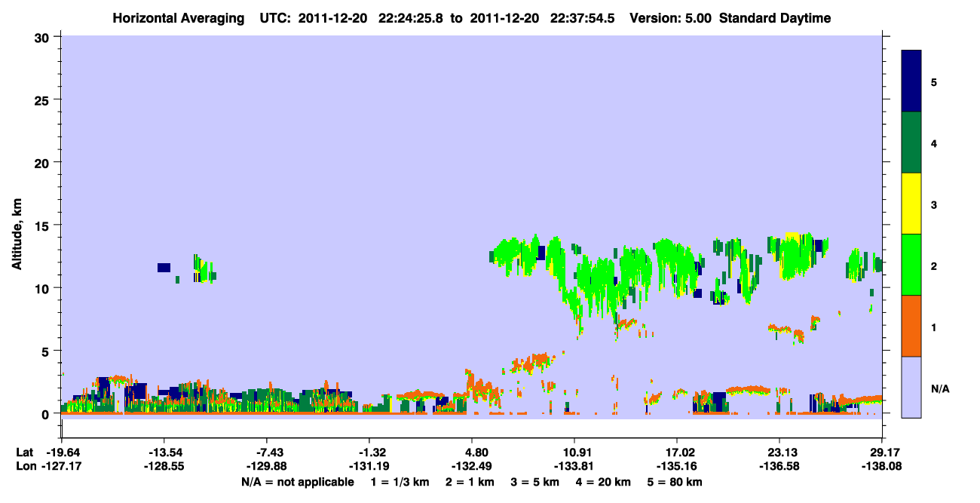This screenshot has width=980, height=503.
Task: Click the latitude value -13.54
Action: pos(164,452)
